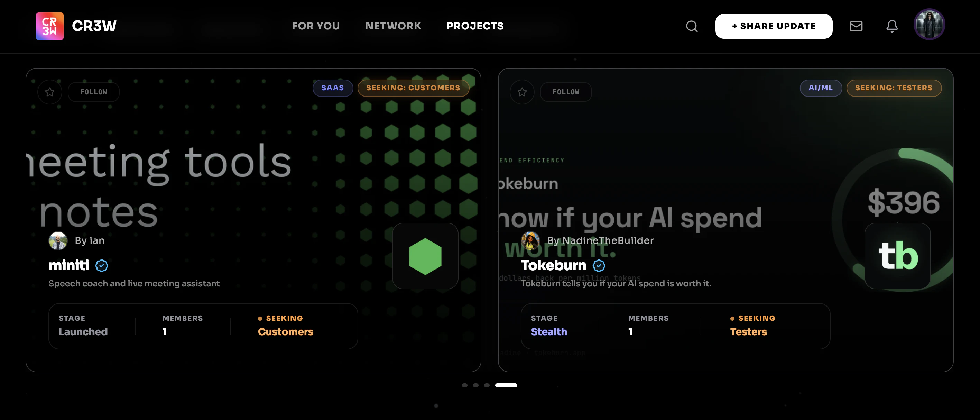Open the search magnifier icon
This screenshot has width=980, height=420.
tap(692, 26)
